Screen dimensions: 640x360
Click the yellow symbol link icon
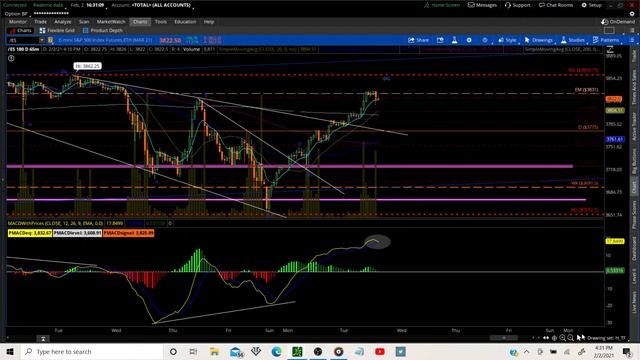[x=51, y=40]
